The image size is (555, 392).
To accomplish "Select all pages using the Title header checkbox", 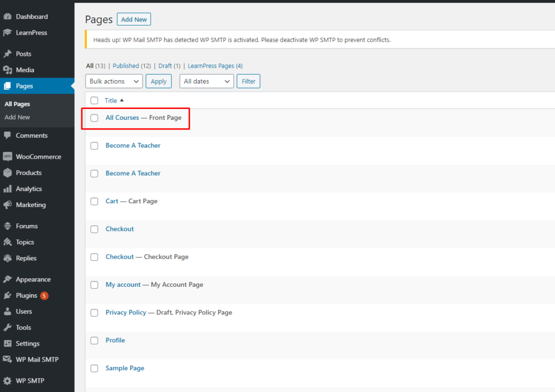I will (94, 101).
